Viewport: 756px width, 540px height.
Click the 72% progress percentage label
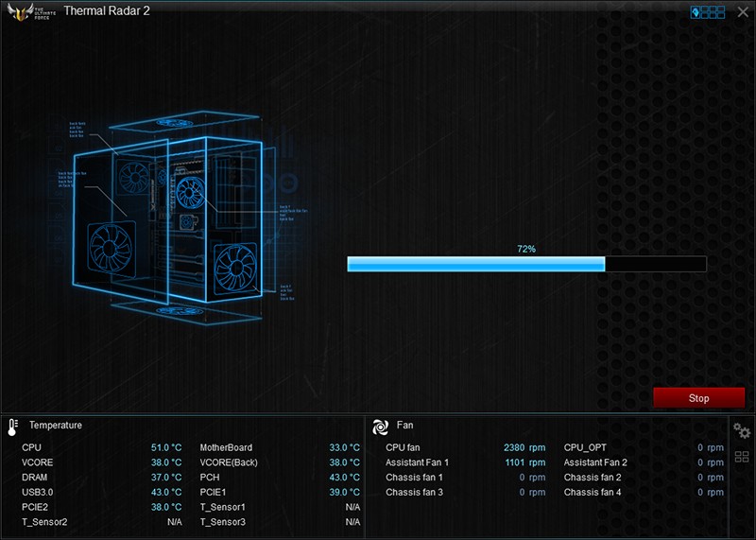pos(526,249)
